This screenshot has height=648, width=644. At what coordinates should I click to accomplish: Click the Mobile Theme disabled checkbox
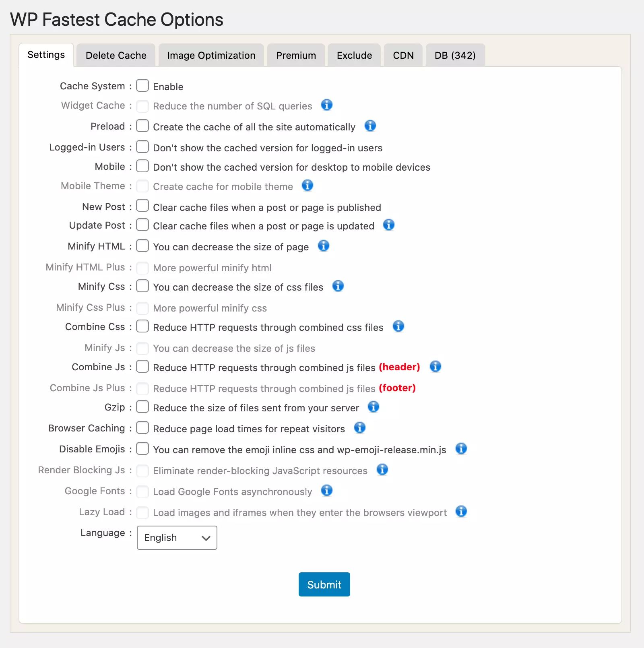(142, 186)
